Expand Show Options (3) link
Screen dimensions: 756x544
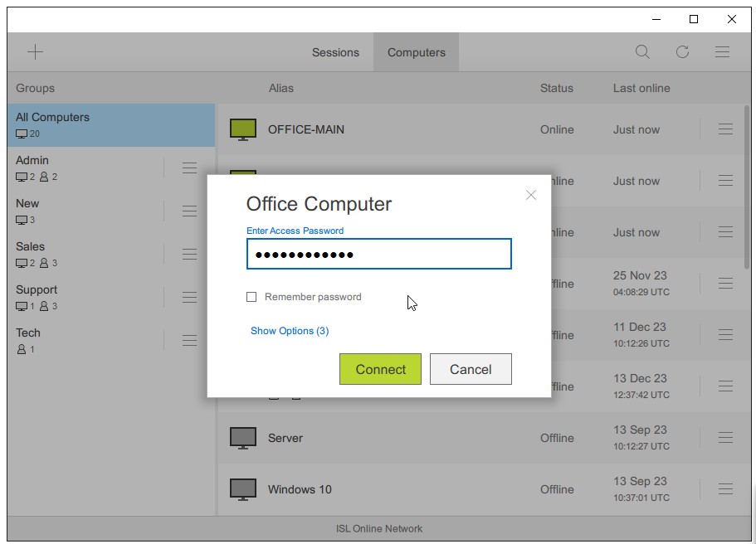point(290,331)
